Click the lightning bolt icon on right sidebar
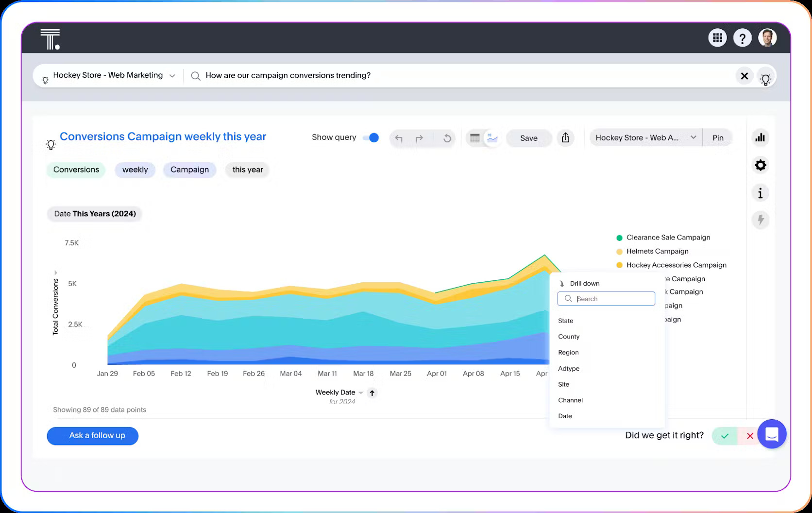 point(760,220)
